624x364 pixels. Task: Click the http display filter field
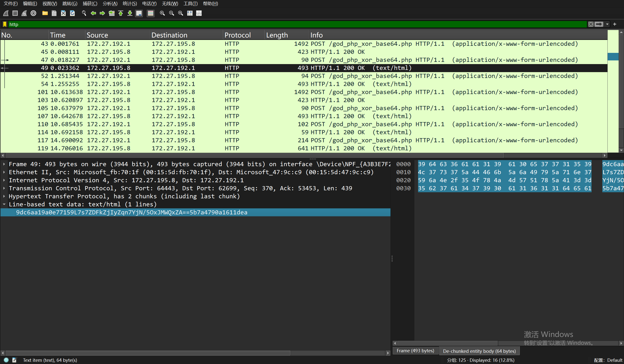click(x=297, y=24)
